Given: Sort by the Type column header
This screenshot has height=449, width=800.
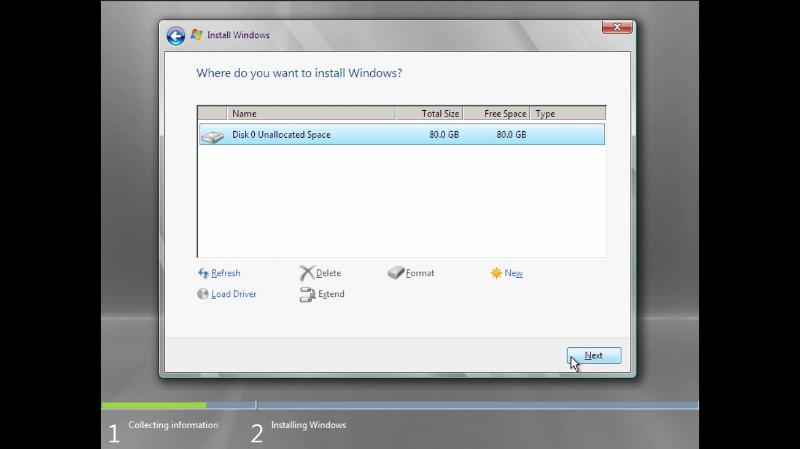Looking at the screenshot, I should pyautogui.click(x=568, y=113).
